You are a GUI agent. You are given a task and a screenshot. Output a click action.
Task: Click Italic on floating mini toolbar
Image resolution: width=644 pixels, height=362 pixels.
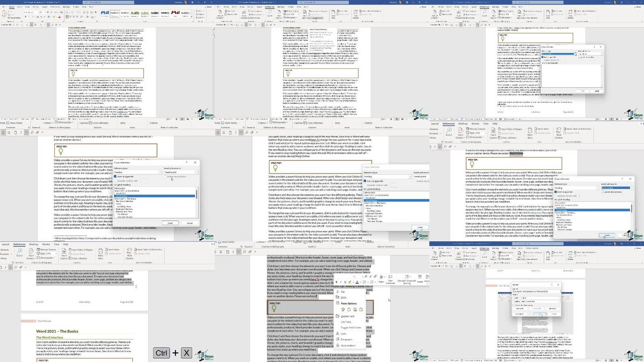pyautogui.click(x=341, y=282)
